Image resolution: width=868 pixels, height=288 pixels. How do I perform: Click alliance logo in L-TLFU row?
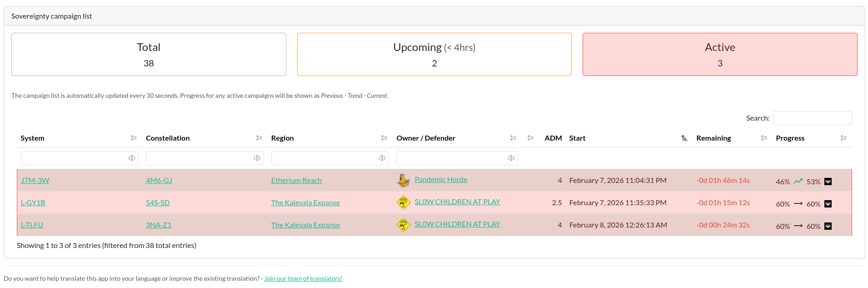point(404,225)
